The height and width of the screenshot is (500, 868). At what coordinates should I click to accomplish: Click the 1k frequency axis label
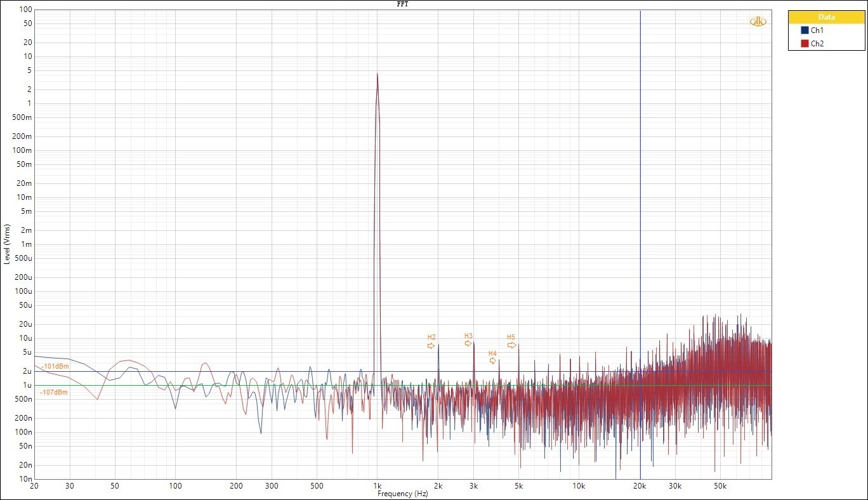[378, 487]
